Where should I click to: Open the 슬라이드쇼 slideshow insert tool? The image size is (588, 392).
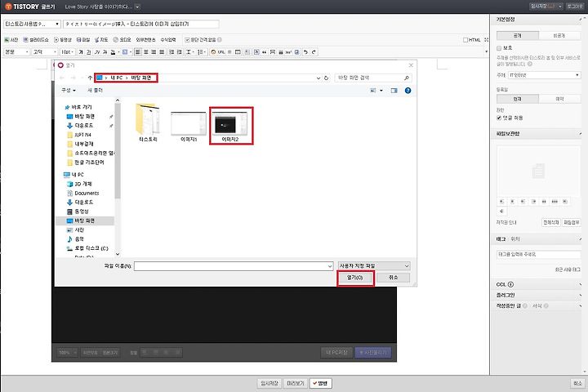click(36, 40)
